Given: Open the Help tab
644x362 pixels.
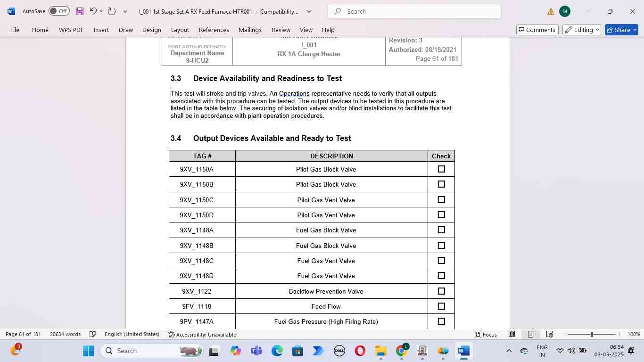Looking at the screenshot, I should 328,30.
